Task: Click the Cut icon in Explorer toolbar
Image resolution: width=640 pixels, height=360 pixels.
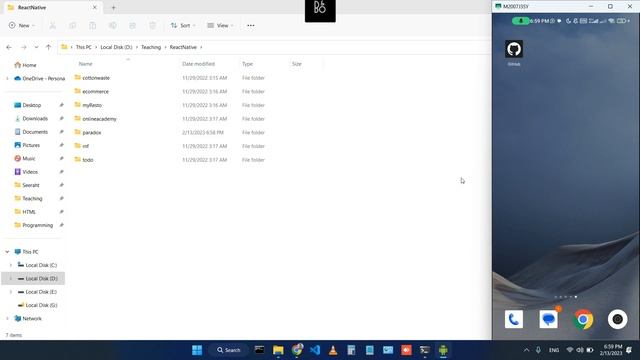Action: coord(53,26)
